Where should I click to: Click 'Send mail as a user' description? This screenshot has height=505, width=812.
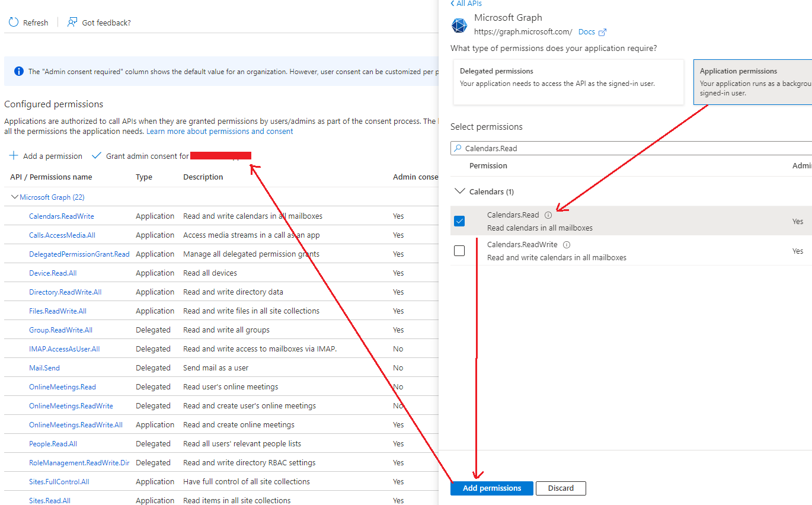coord(216,368)
